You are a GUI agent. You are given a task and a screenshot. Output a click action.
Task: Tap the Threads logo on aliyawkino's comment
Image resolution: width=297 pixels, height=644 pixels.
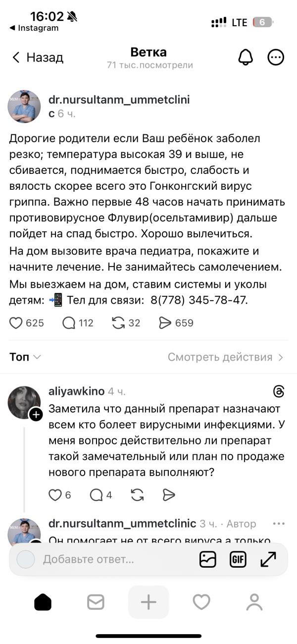279,391
